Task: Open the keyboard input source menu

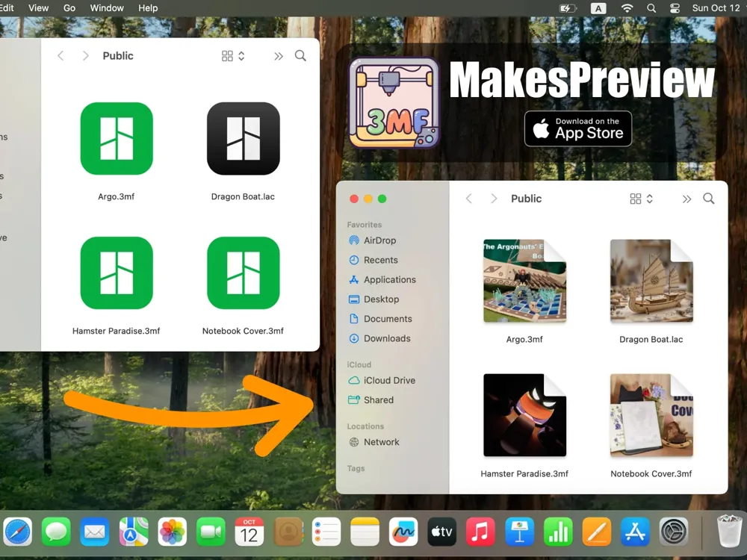Action: (x=598, y=8)
